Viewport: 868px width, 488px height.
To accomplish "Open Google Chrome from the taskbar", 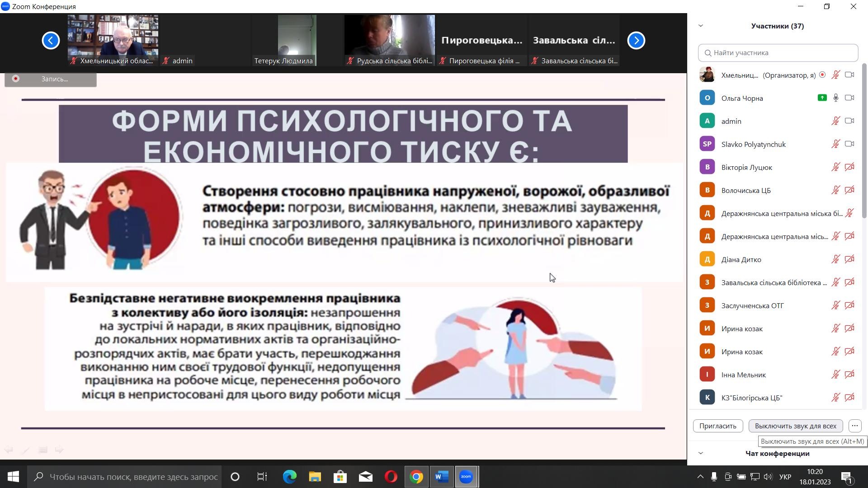I will 416,477.
